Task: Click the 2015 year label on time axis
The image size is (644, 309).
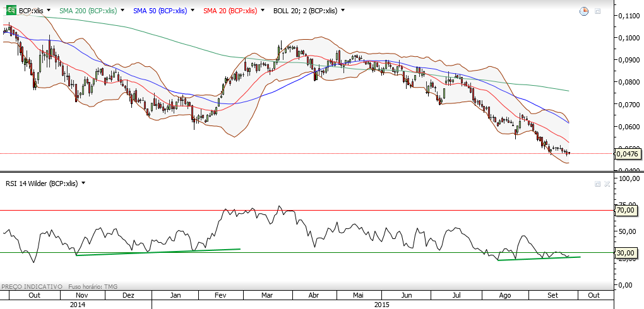Action: [382, 305]
